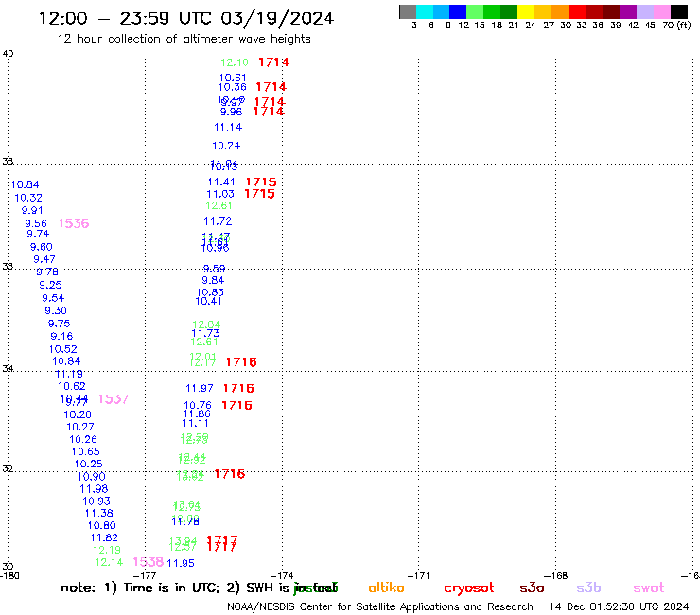Viewport: 700px width, 615px height.
Task: Click the wave height value '11.14'
Action: coord(228,128)
